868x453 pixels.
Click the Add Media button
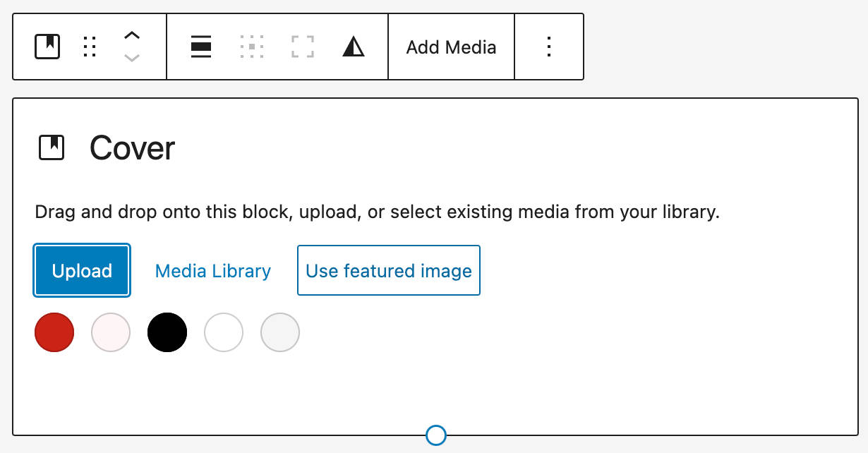pyautogui.click(x=451, y=47)
